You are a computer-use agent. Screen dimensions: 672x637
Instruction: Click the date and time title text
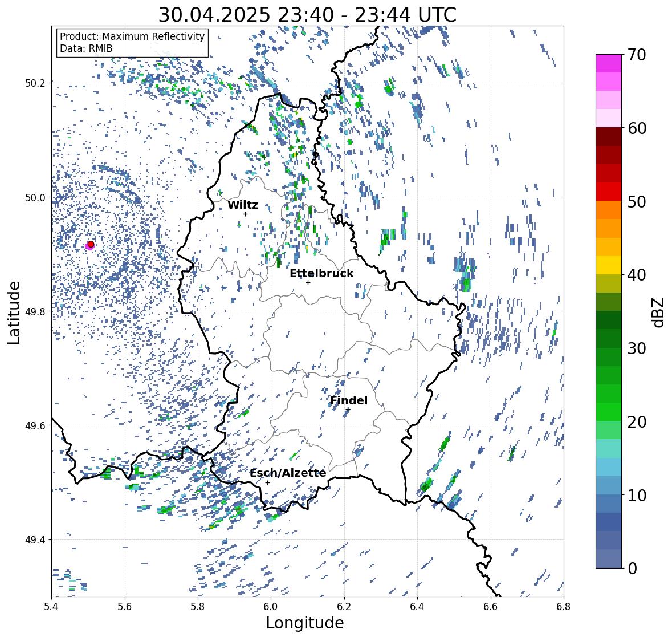point(307,15)
